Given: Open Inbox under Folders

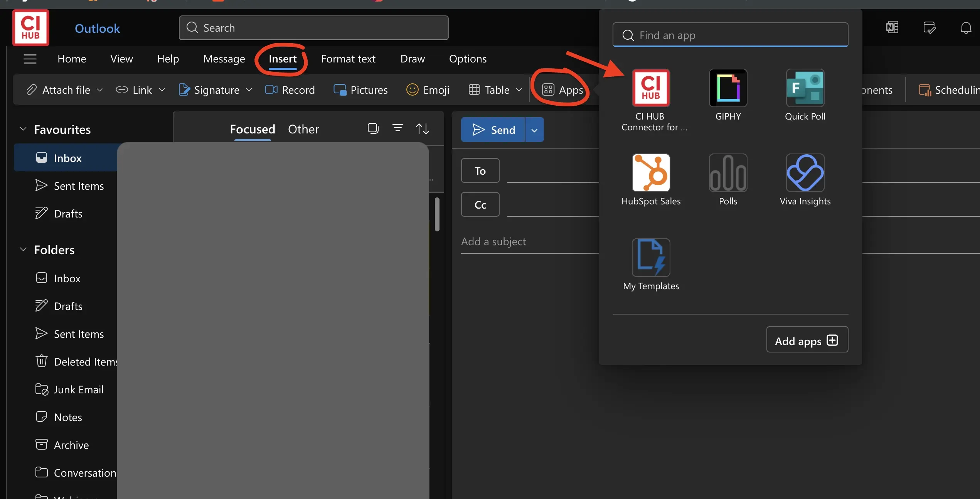Looking at the screenshot, I should [x=58, y=278].
